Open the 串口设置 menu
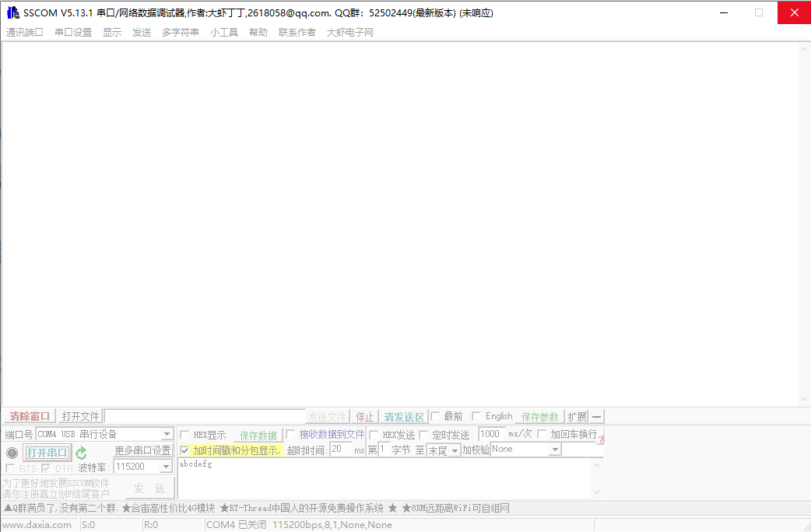The width and height of the screenshot is (811, 532). [74, 32]
